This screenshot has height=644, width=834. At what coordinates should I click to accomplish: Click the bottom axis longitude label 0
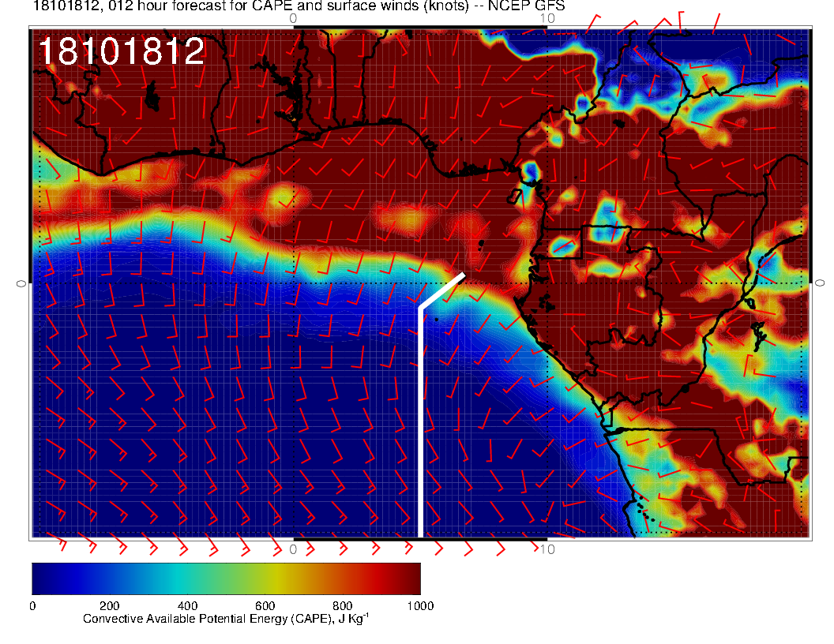point(293,549)
